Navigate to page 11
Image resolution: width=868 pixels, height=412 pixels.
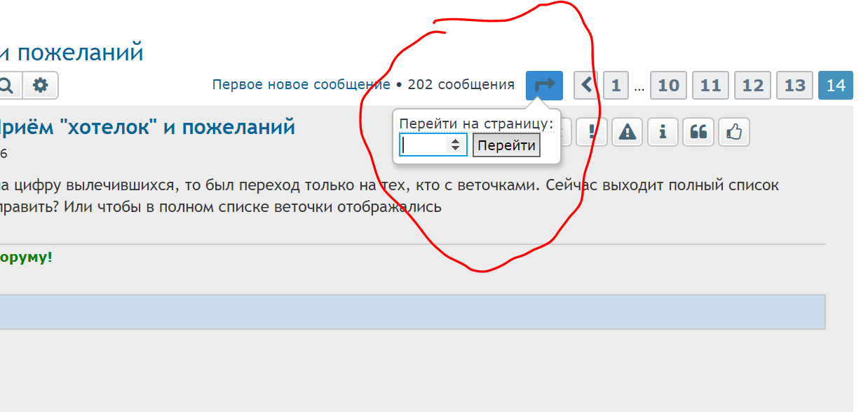pyautogui.click(x=710, y=86)
